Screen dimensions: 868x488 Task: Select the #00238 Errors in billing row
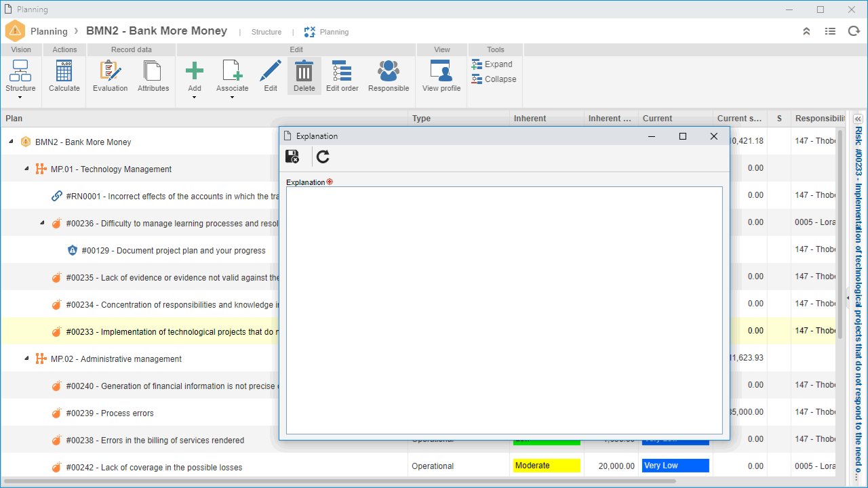tap(203, 440)
